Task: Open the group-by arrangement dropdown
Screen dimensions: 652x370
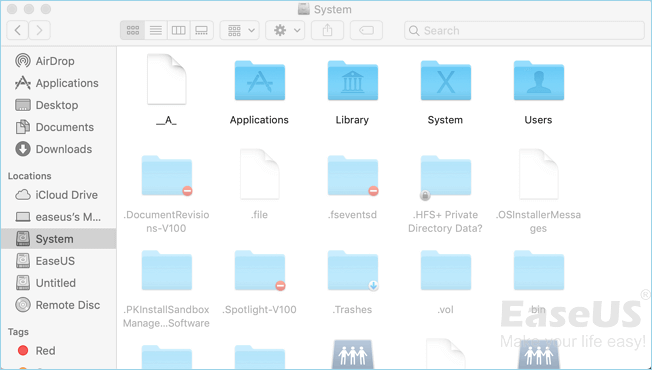Action: pos(240,30)
